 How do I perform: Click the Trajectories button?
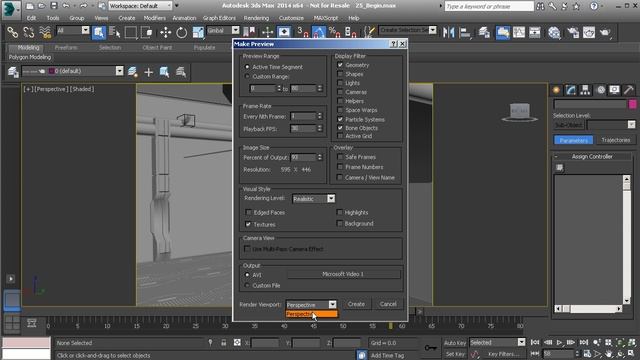pos(616,140)
